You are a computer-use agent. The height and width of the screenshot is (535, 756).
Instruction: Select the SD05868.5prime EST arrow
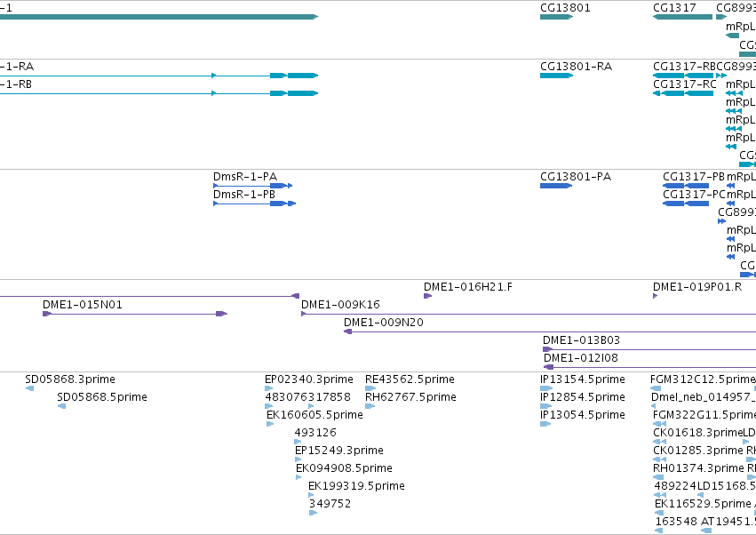61,406
